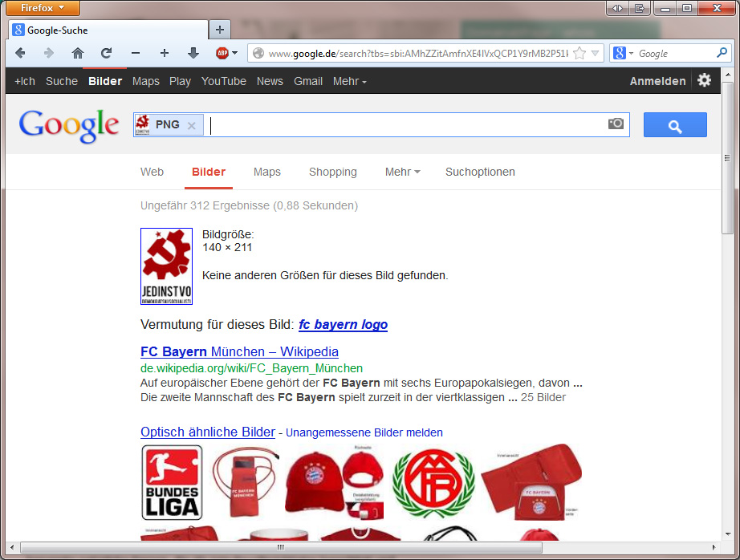This screenshot has height=560, width=740.
Task: Open FC Bayern München Wikipedia link
Action: 239,351
